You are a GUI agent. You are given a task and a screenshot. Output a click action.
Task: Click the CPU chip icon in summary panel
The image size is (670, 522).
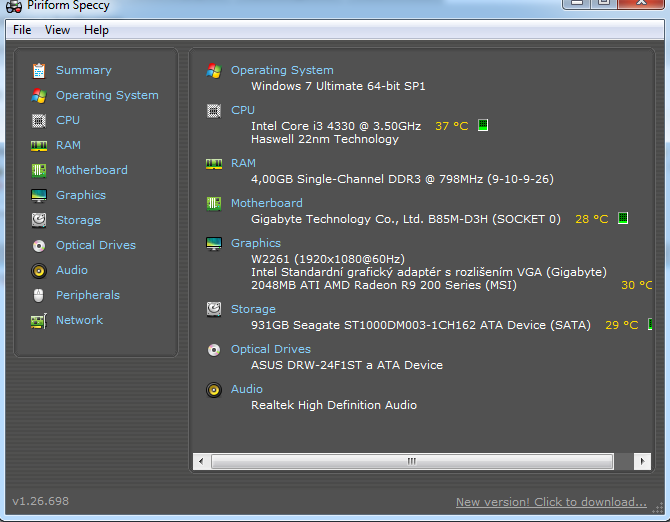(x=214, y=111)
